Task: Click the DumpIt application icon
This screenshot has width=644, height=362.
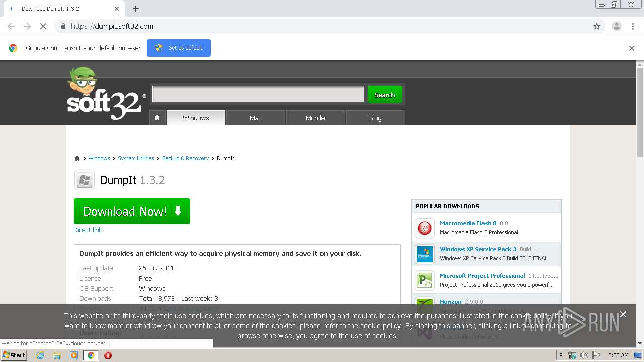Action: click(x=85, y=180)
